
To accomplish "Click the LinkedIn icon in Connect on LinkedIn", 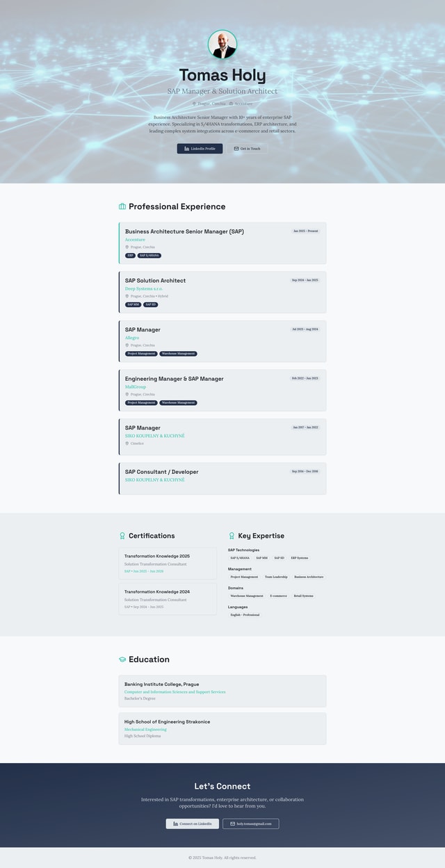I will (175, 824).
